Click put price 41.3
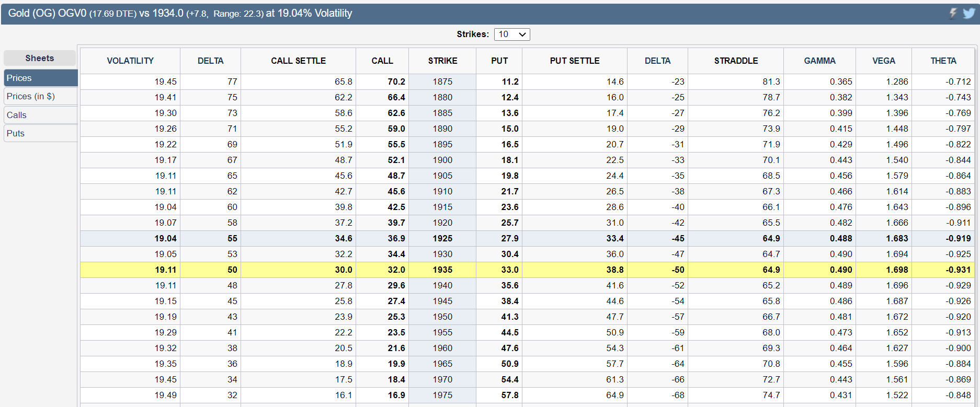 tap(510, 317)
